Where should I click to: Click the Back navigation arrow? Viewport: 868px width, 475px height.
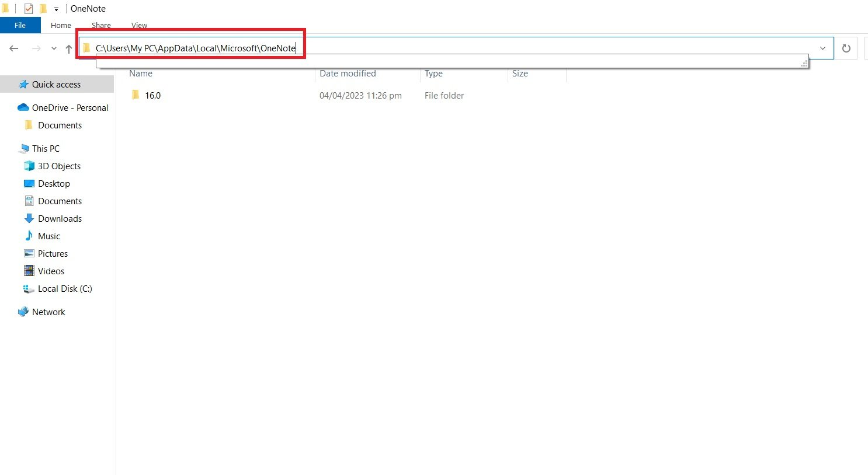(13, 49)
